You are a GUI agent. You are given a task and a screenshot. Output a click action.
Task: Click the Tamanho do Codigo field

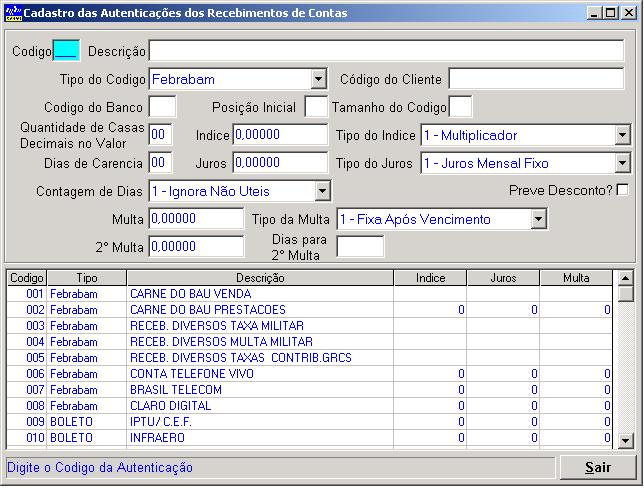tap(460, 107)
